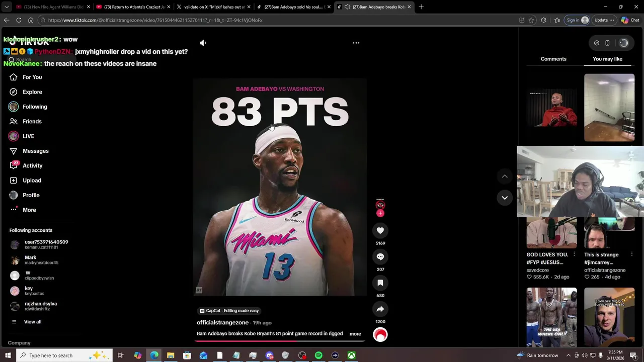This screenshot has height=362, width=644.
Task: Mute the TikTok video with the speaker icon
Action: click(203, 43)
